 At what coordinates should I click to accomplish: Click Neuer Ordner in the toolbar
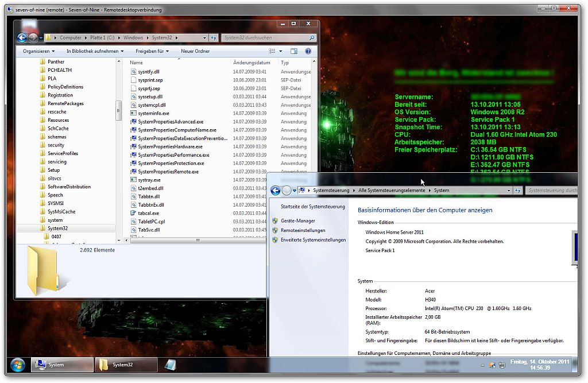point(195,51)
